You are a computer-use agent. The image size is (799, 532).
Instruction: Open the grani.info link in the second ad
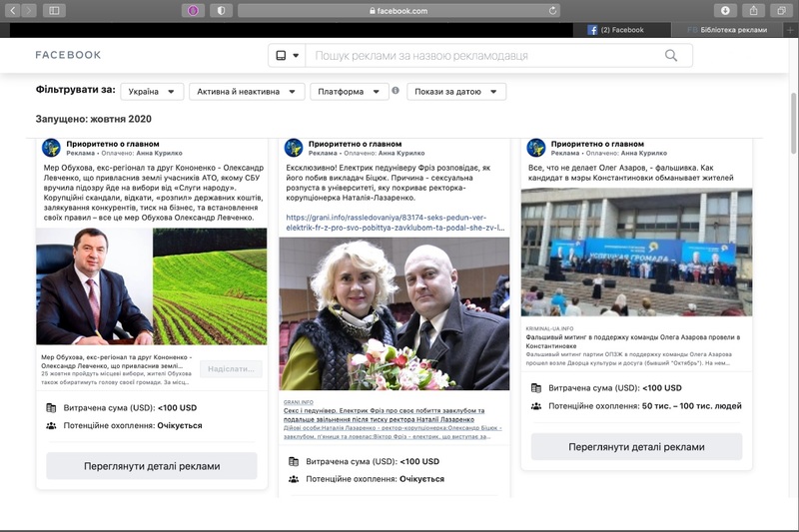(x=396, y=223)
